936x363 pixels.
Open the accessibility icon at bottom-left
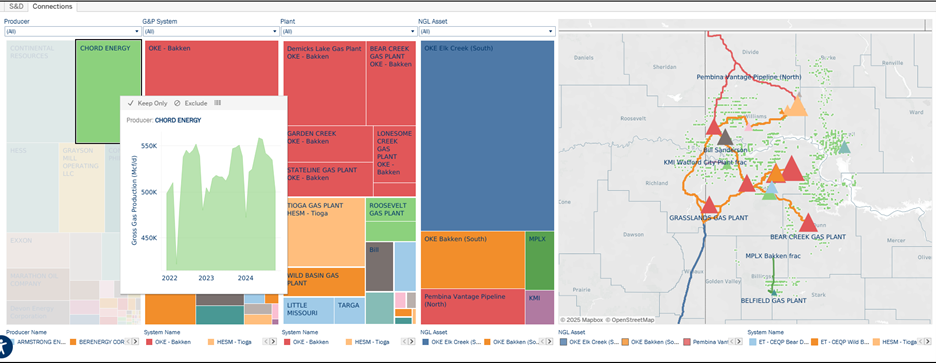[4, 347]
